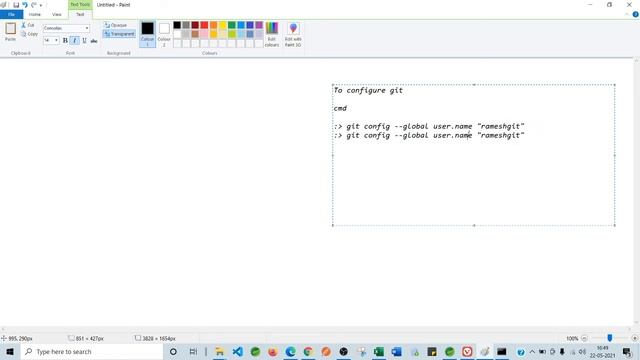The width and height of the screenshot is (640, 360).
Task: Open Google Chrome from the taskbar
Action: 308,351
